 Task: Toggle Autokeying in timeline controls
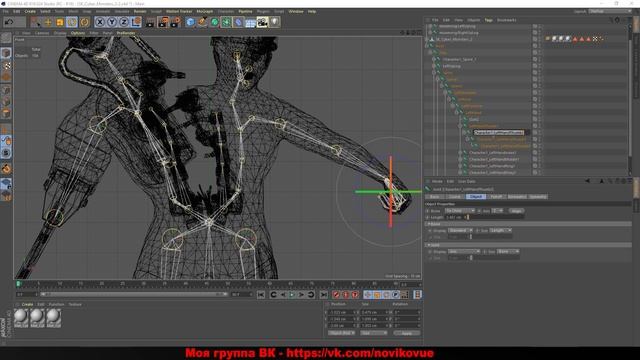coord(346,295)
